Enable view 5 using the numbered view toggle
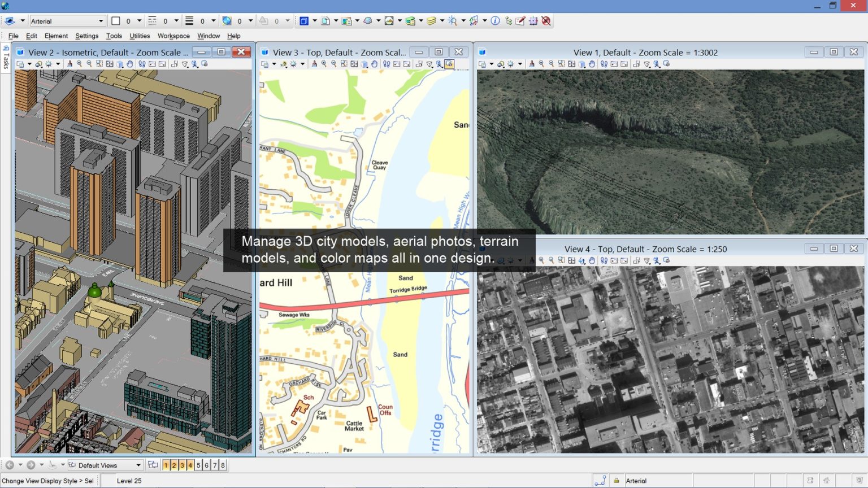Viewport: 868px width, 488px height. 198,465
